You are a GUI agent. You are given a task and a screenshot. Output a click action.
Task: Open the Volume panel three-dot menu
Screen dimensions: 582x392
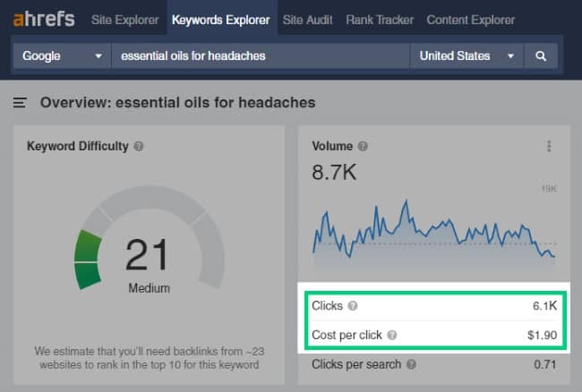tap(549, 146)
